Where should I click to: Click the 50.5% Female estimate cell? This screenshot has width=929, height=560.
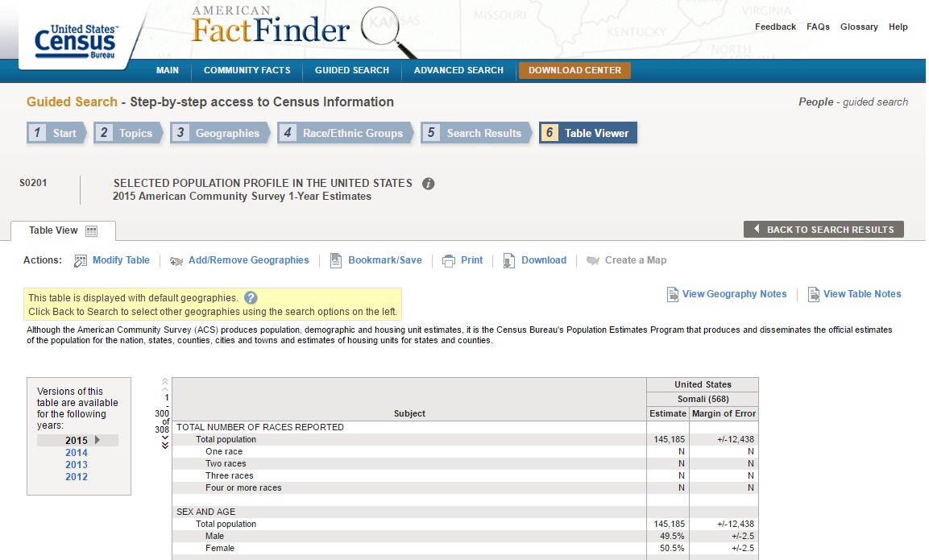coord(672,549)
